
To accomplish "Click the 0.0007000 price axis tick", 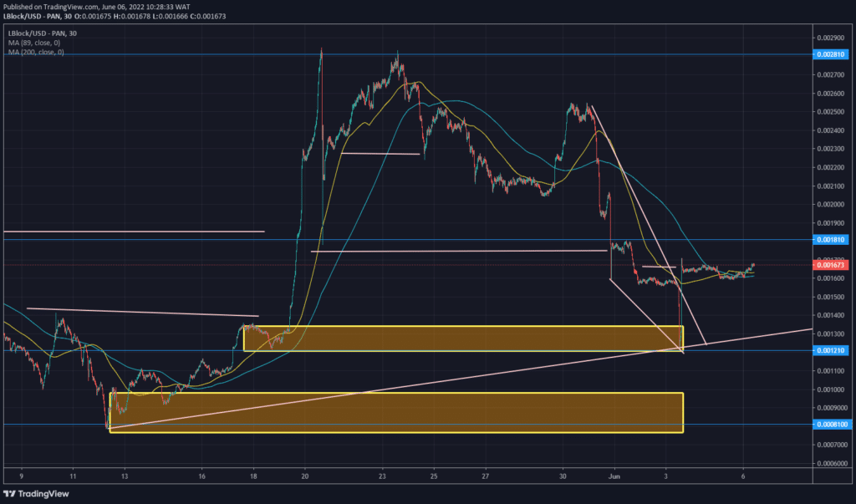I will [832, 445].
